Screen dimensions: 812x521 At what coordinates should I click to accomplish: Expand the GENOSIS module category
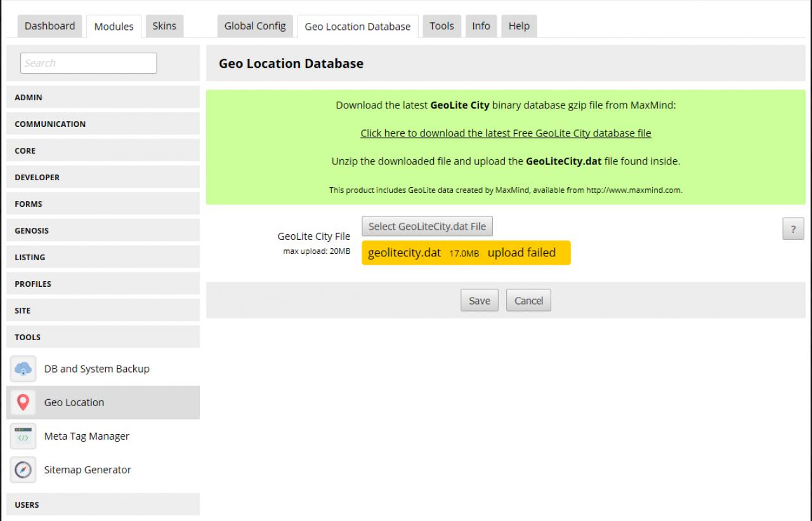click(103, 231)
